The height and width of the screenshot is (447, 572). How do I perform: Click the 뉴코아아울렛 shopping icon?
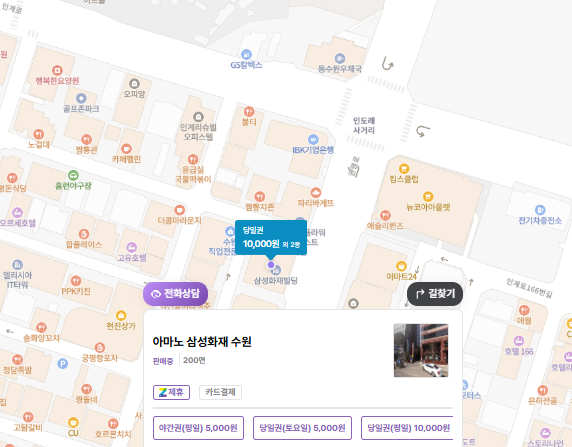(428, 197)
